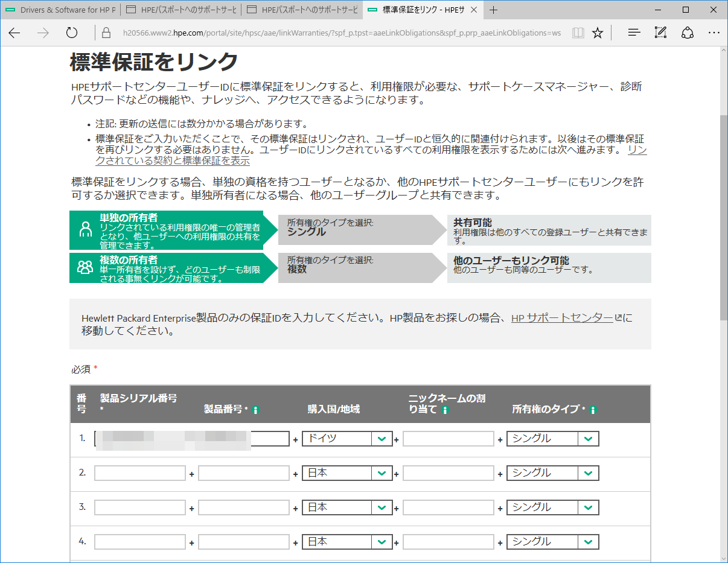The height and width of the screenshot is (563, 728).
Task: Open row 2 country dropdown showing 日本
Action: click(x=347, y=473)
